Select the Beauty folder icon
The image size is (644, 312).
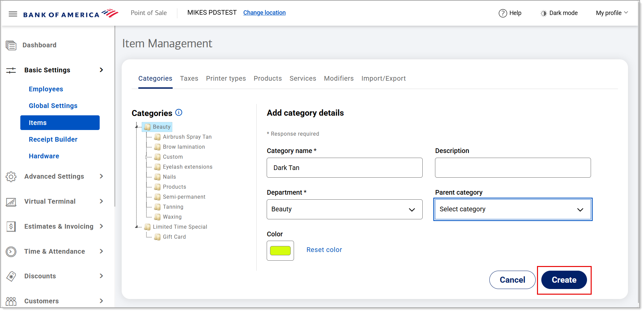(x=147, y=127)
